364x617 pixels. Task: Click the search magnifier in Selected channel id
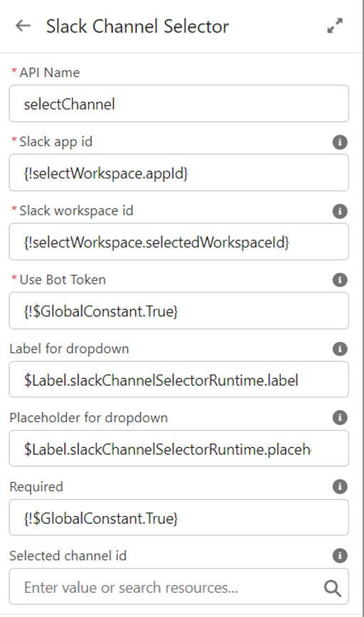point(333,589)
